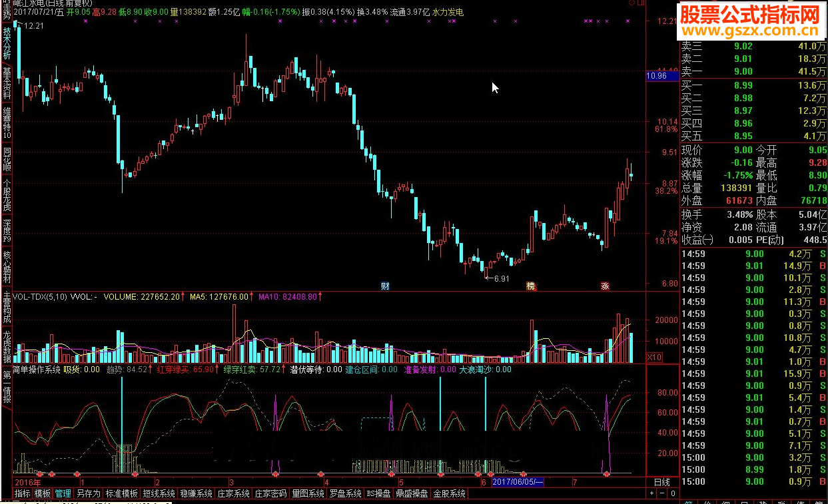Click the 买一 8.99 order row
Viewport: 828px width, 504px height.
click(753, 85)
